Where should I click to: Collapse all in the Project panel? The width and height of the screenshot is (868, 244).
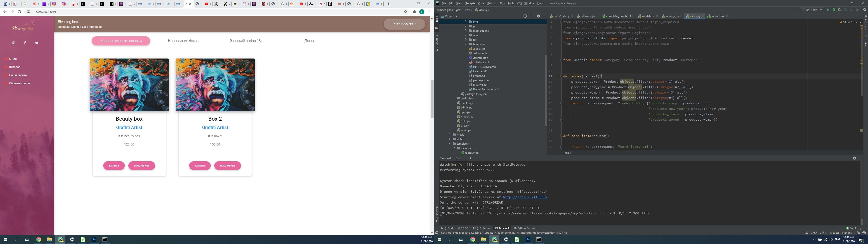coord(531,16)
